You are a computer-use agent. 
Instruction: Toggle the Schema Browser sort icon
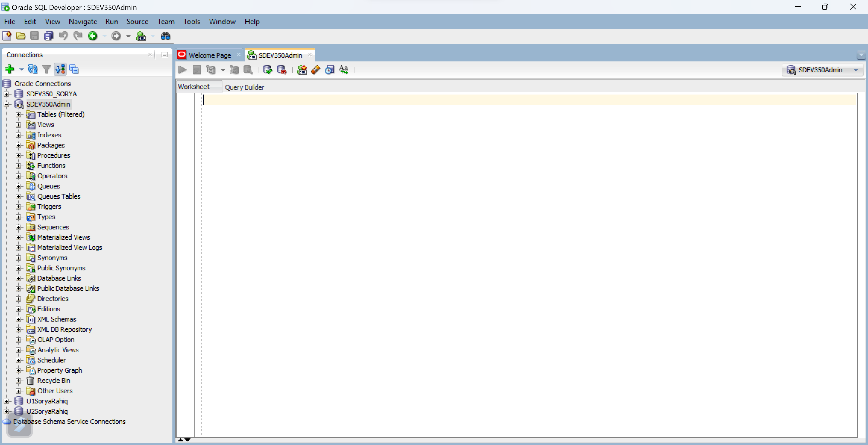(60, 69)
